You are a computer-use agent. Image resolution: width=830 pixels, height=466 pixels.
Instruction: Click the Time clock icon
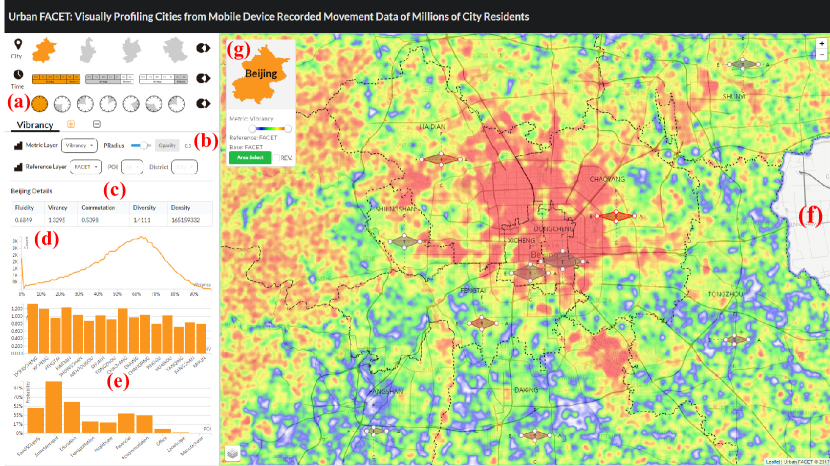click(x=18, y=75)
